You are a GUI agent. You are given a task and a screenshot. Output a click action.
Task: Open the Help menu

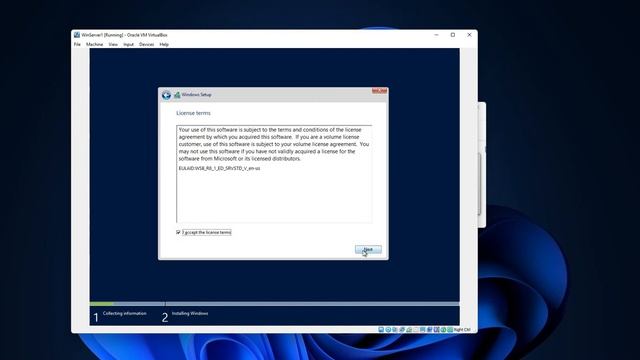(164, 44)
